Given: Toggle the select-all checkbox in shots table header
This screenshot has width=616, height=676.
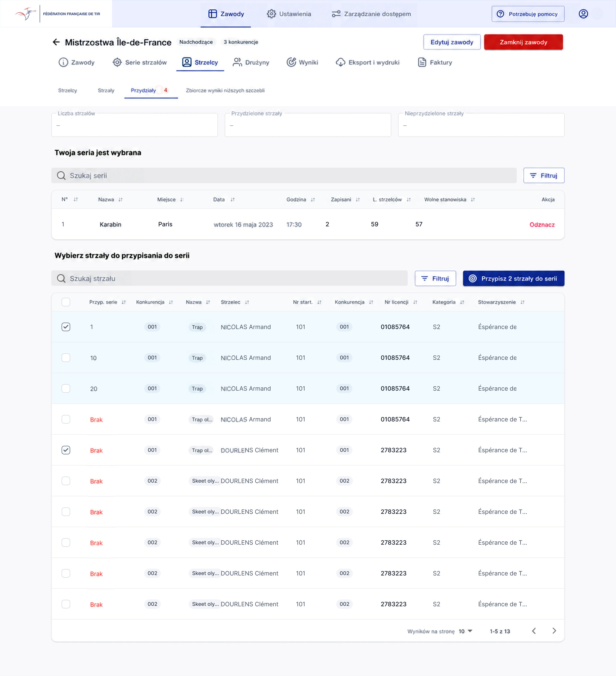Looking at the screenshot, I should point(66,302).
